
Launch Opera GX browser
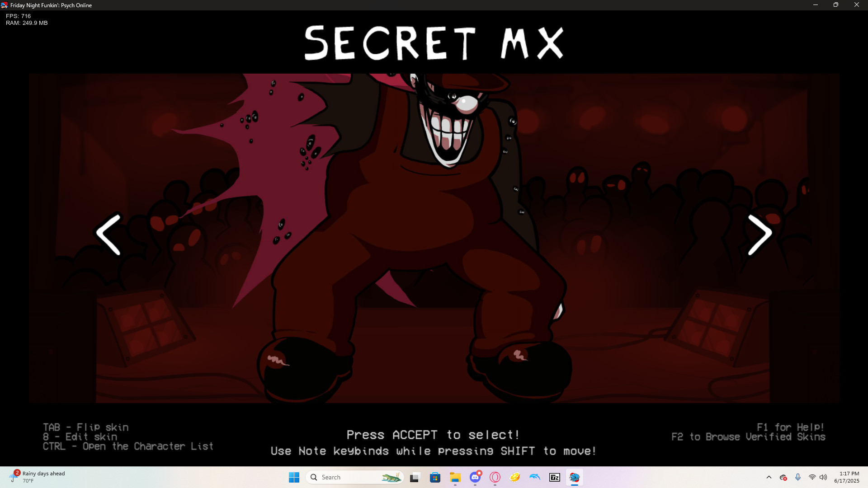pyautogui.click(x=494, y=477)
